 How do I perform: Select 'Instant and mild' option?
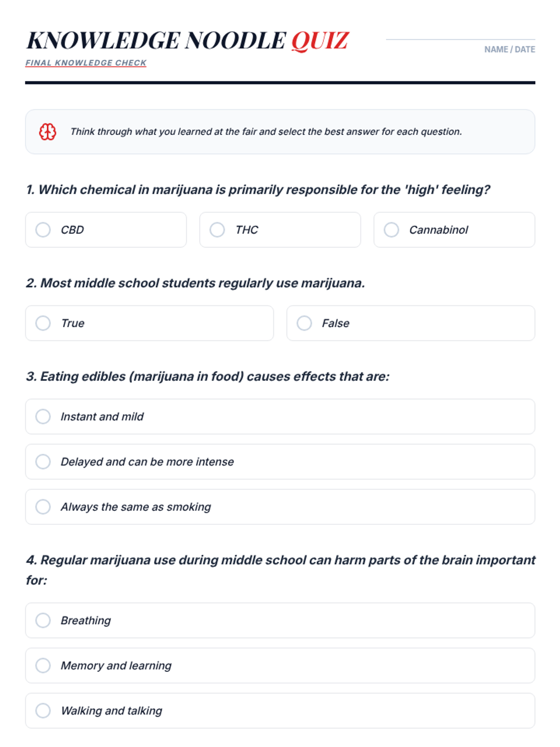click(x=43, y=416)
